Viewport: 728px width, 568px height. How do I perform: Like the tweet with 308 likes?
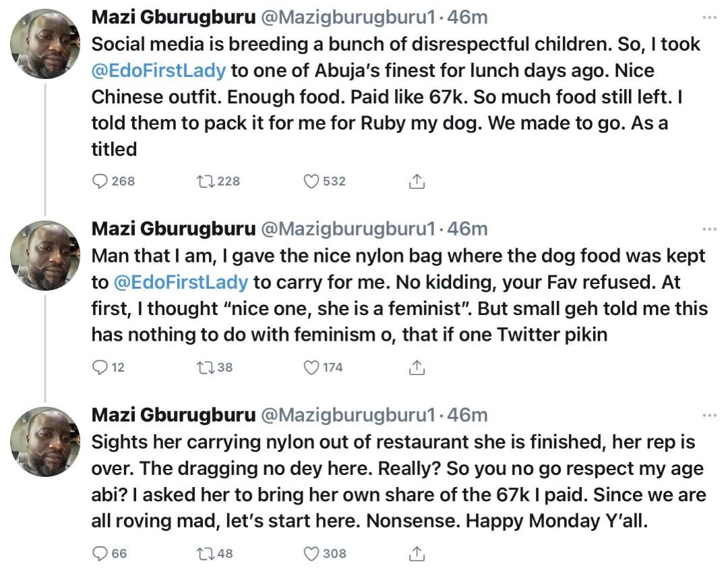coord(311,554)
